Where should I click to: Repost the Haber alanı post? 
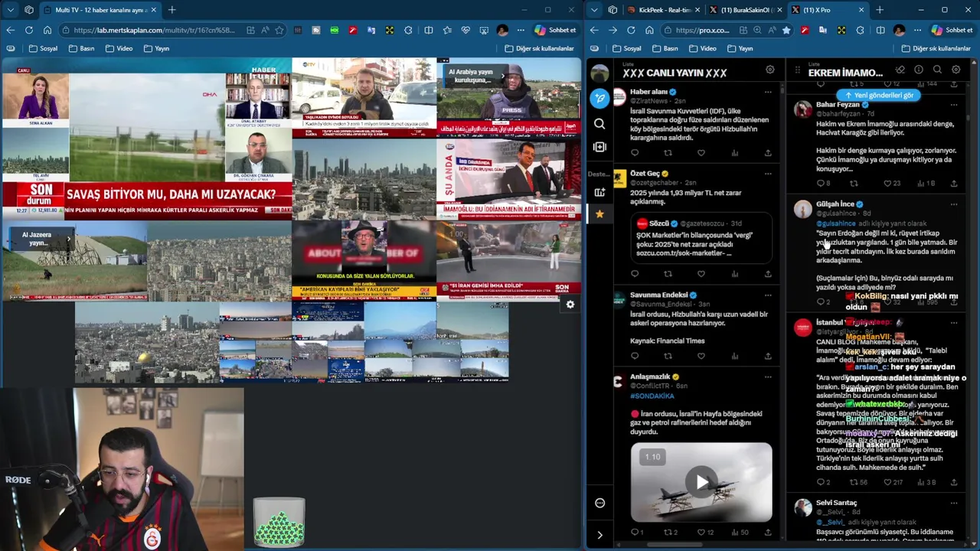click(668, 153)
